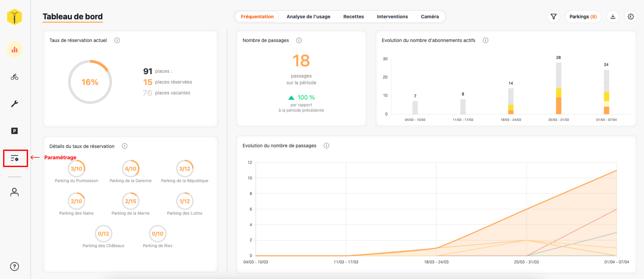Open the Paramétrage settings list icon
Image resolution: width=644 pixels, height=279 pixels.
[x=14, y=158]
